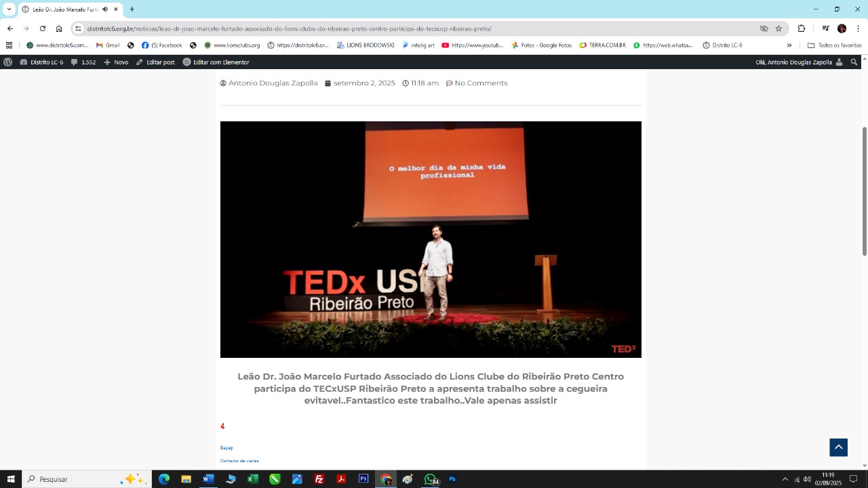This screenshot has height=488, width=868.
Task: Expand the tab search dropdown arrow
Action: (9, 9)
